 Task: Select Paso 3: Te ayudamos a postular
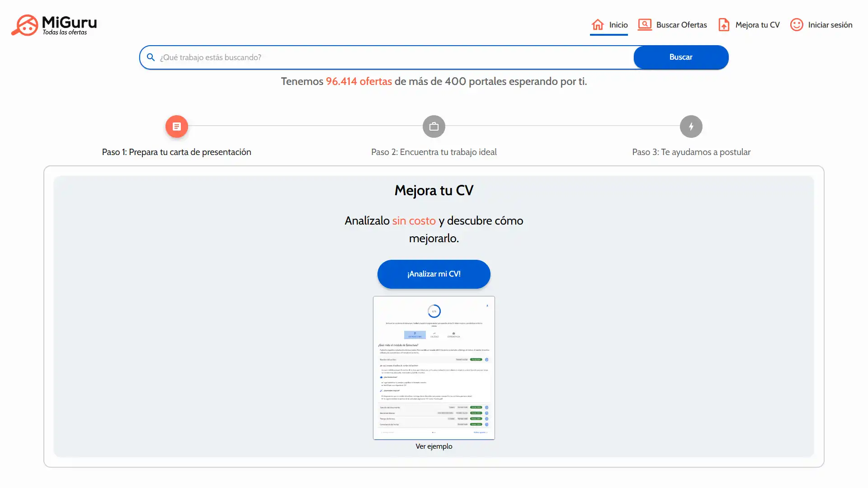[691, 152]
